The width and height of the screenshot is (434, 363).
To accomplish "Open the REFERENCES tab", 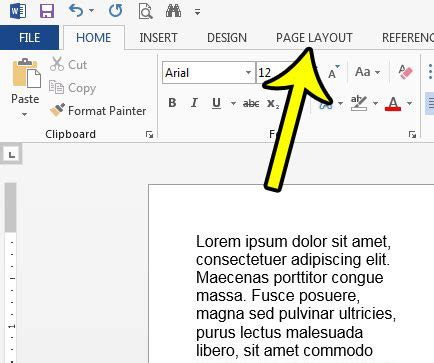I will point(408,38).
